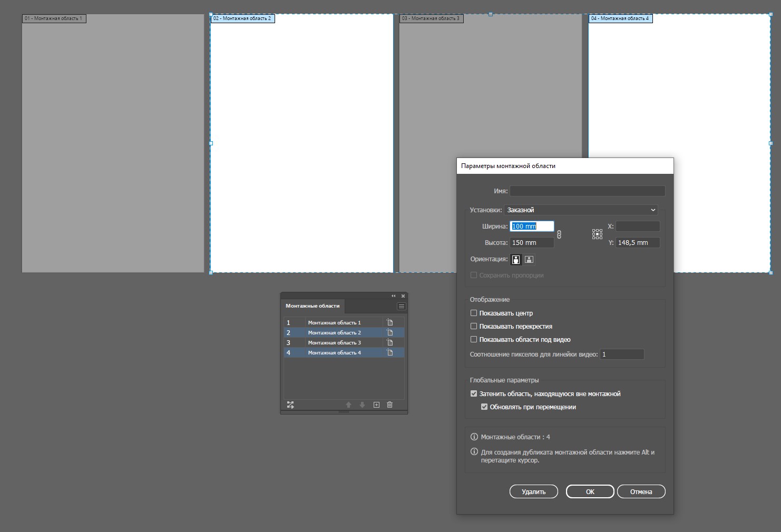781x532 pixels.
Task: Click the top-center resize handle above artboard 3
Action: click(x=491, y=14)
